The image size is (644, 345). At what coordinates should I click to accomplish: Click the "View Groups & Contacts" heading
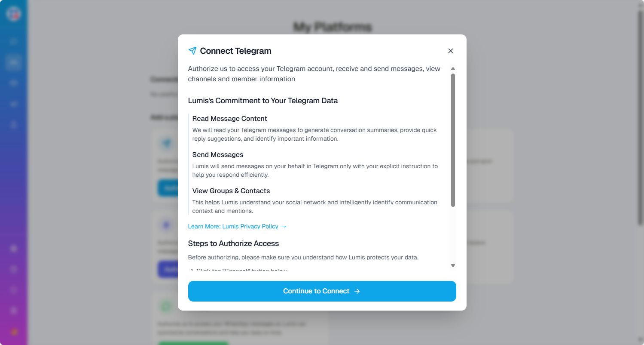[x=231, y=191]
